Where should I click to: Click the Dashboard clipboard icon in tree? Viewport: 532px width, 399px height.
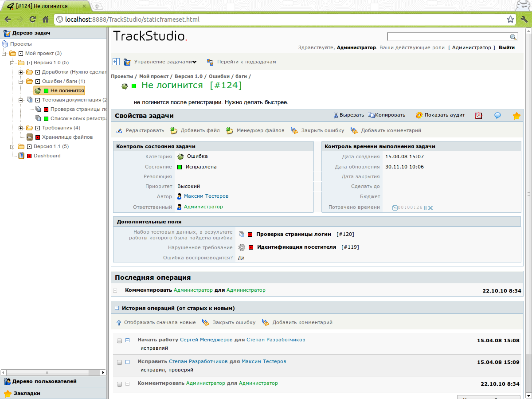tap(21, 156)
